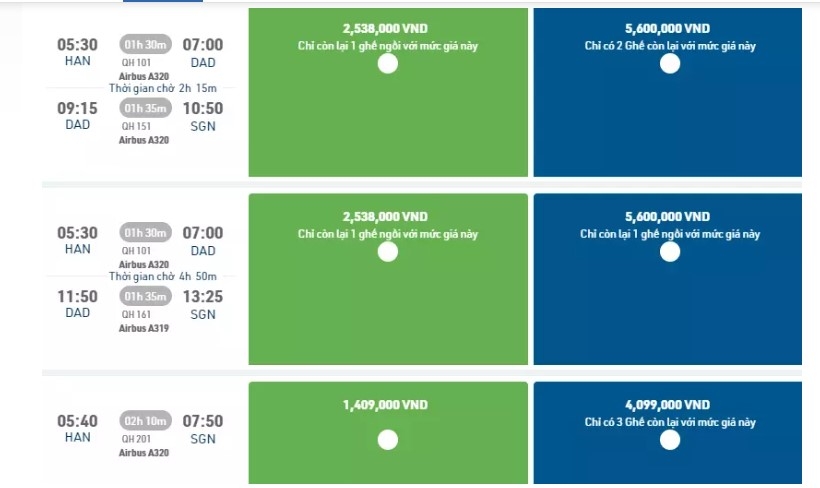Open flight QH 151 details

point(135,126)
